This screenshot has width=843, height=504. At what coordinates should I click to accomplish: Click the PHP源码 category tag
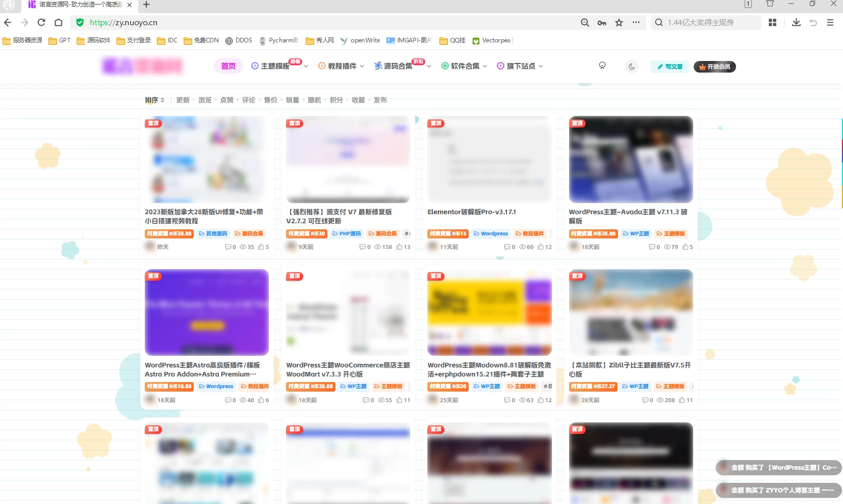tap(347, 234)
